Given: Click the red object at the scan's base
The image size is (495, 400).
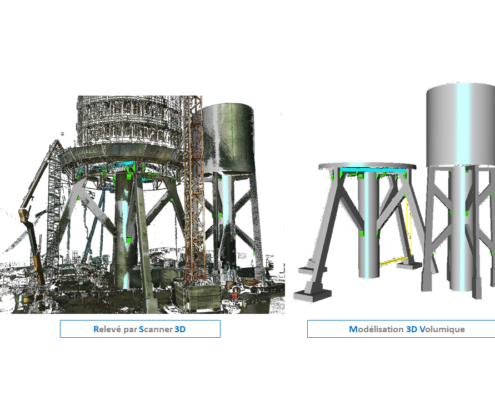Looking at the screenshot, I should pos(234,295).
